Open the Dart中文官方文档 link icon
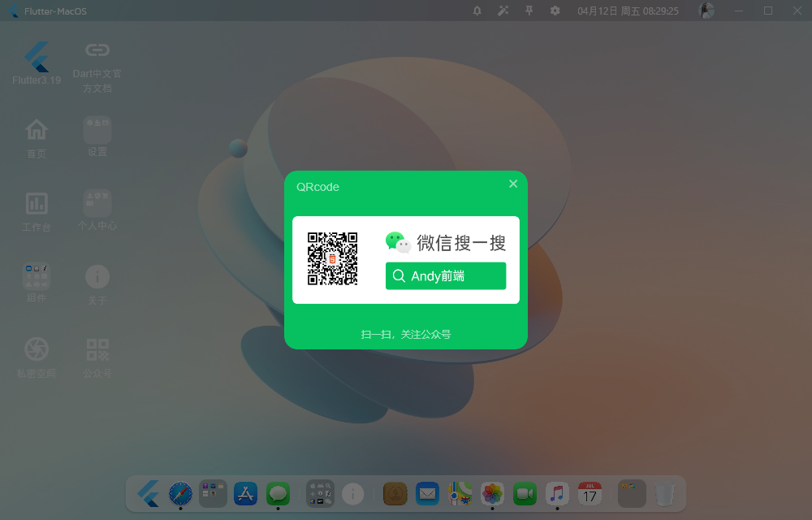 97,50
